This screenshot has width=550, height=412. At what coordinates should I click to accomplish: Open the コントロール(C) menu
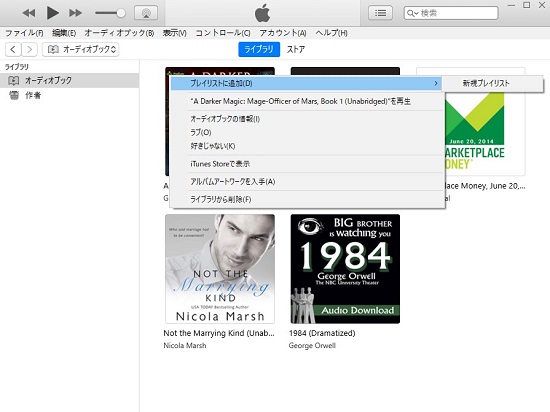(x=223, y=33)
